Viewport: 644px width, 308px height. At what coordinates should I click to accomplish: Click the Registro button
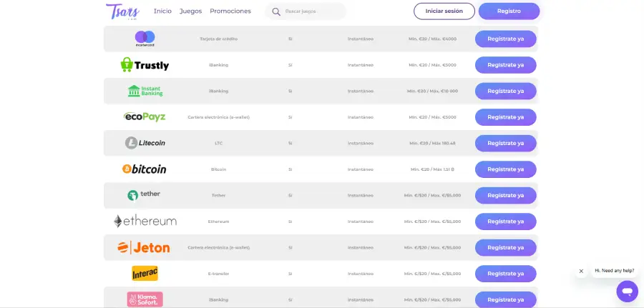509,11
